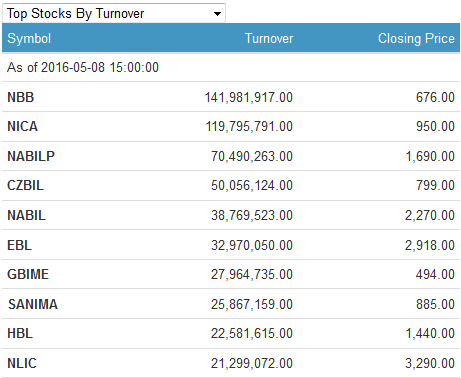Click NLIC closing price 3,290.00
The image size is (461, 378).
click(430, 363)
